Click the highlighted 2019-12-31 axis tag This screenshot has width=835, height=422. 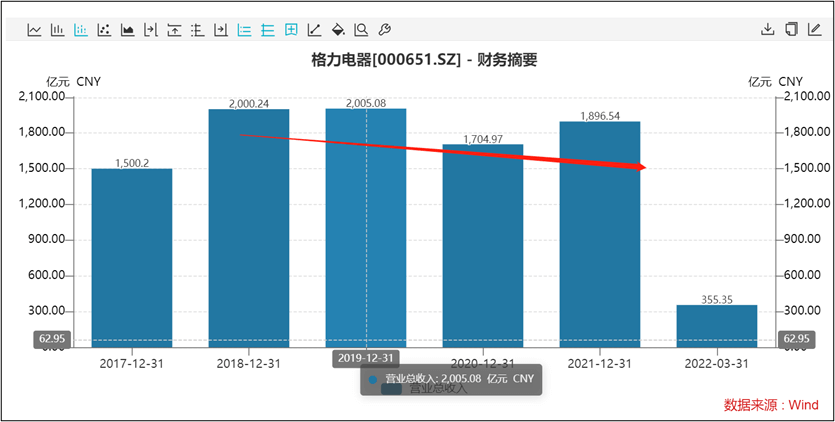click(x=365, y=358)
